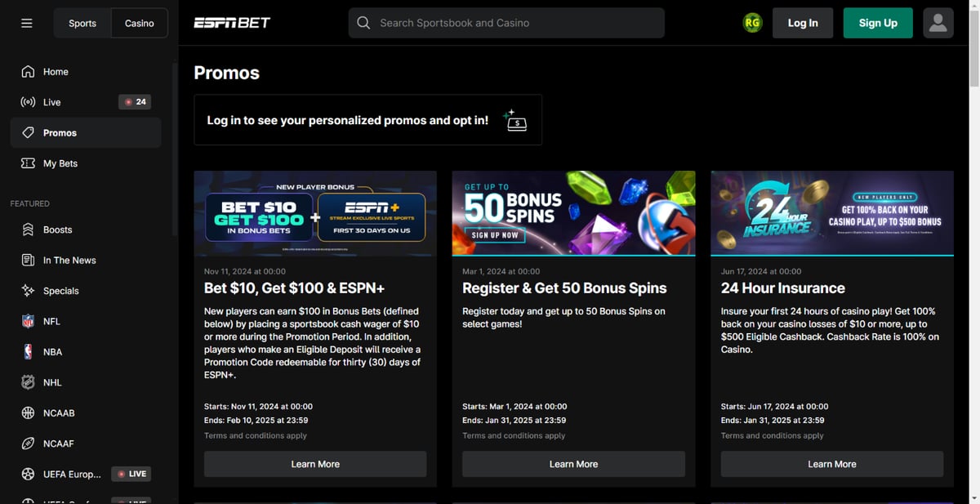The image size is (980, 504).
Task: Open the 24 Hour Insurance banner image
Action: click(832, 213)
